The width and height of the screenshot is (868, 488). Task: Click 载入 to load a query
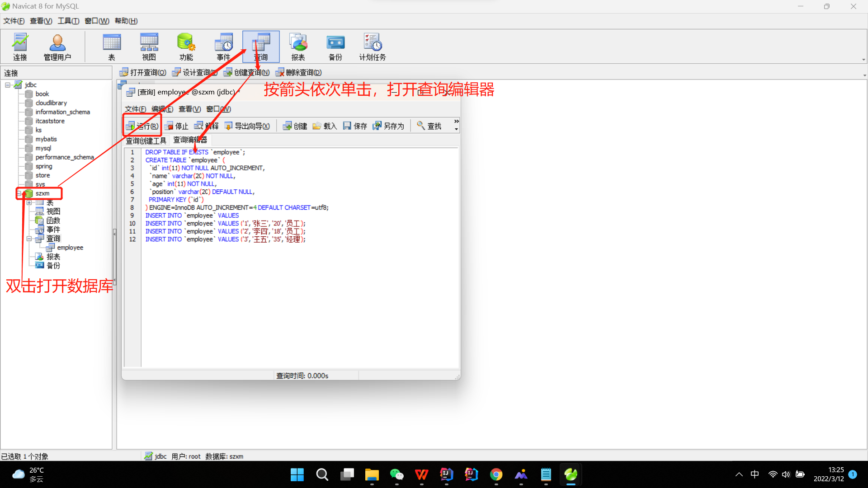tap(325, 126)
